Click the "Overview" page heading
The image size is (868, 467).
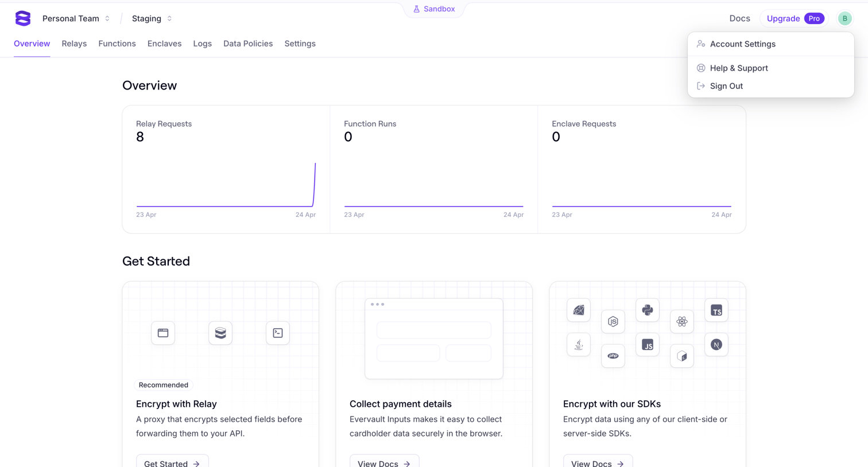click(149, 85)
